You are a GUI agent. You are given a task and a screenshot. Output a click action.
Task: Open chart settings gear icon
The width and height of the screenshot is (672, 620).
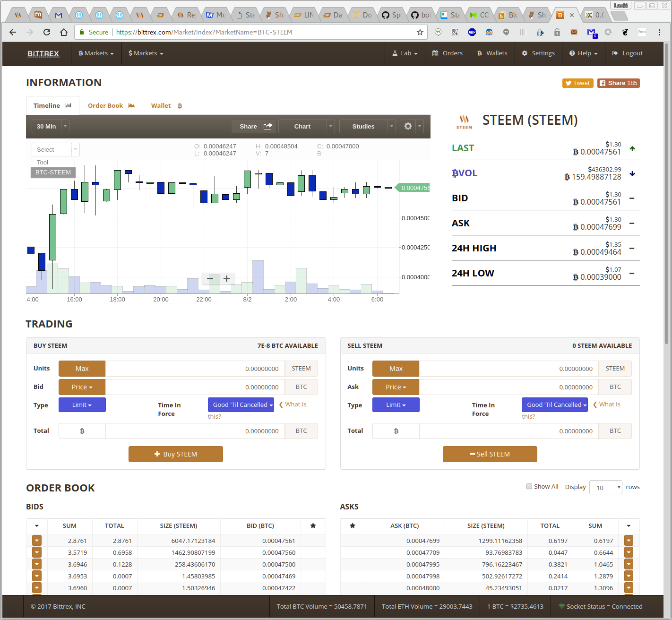[408, 126]
